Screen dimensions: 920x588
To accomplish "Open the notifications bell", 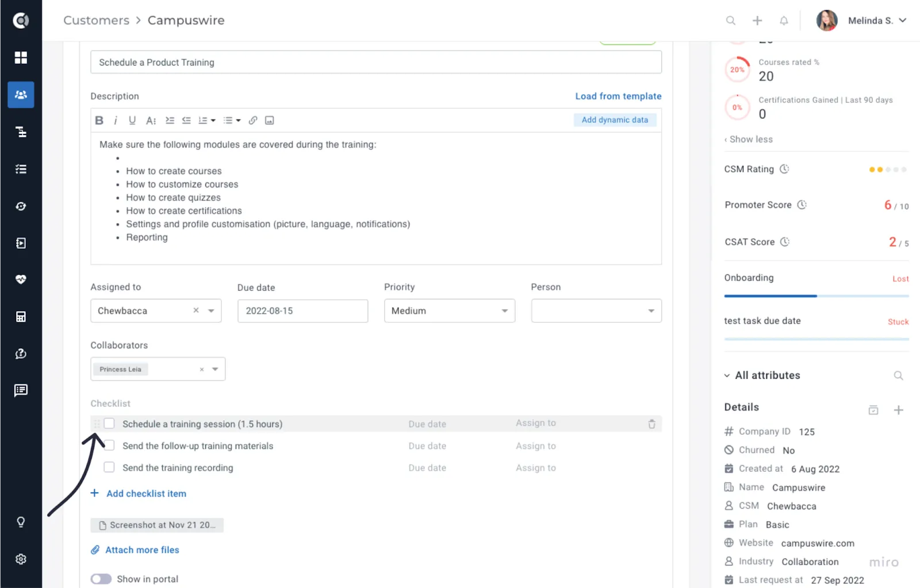I will (784, 21).
